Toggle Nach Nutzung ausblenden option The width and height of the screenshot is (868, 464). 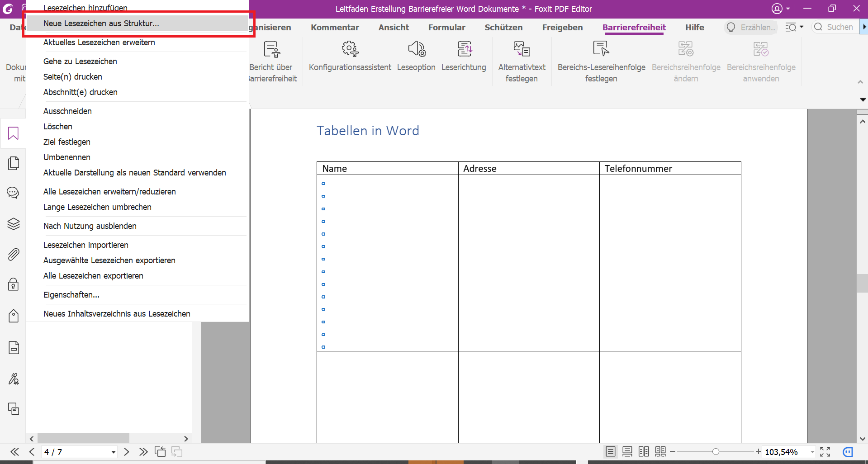tap(90, 226)
